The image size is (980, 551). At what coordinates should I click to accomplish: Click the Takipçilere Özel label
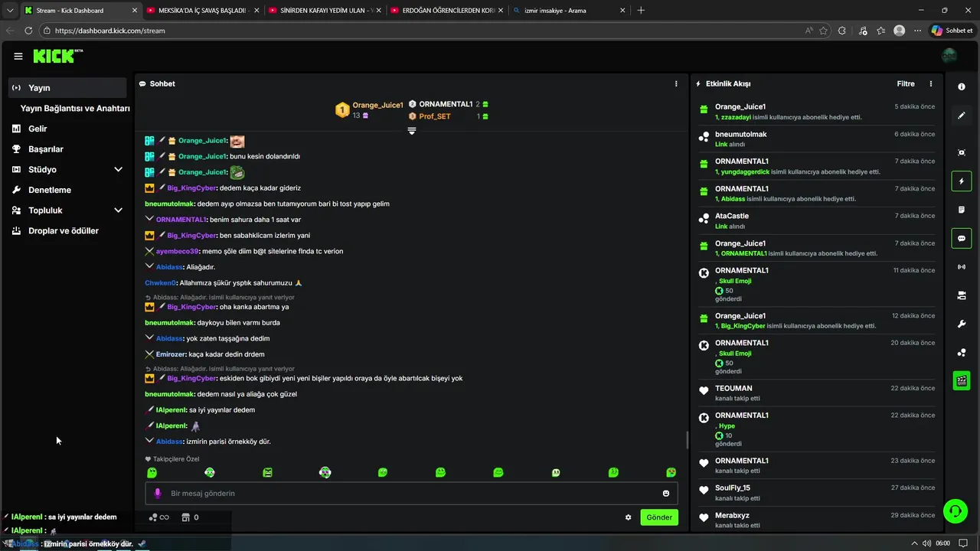coord(176,459)
